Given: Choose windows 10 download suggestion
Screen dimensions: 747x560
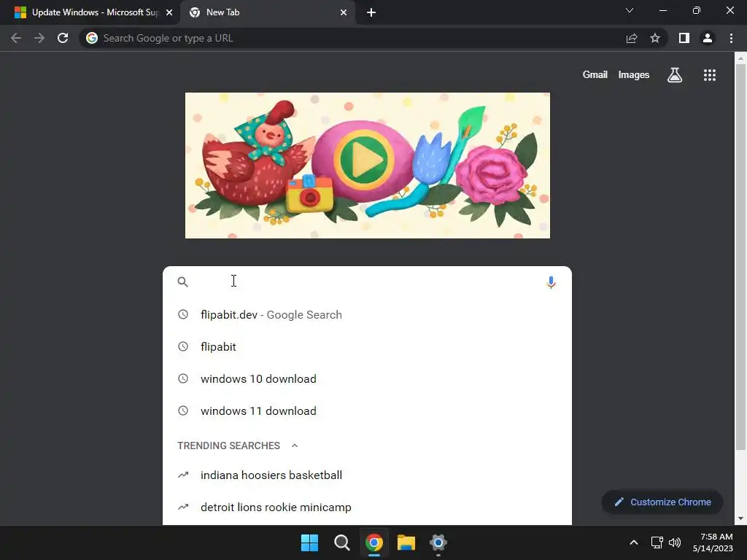Looking at the screenshot, I should [367, 378].
